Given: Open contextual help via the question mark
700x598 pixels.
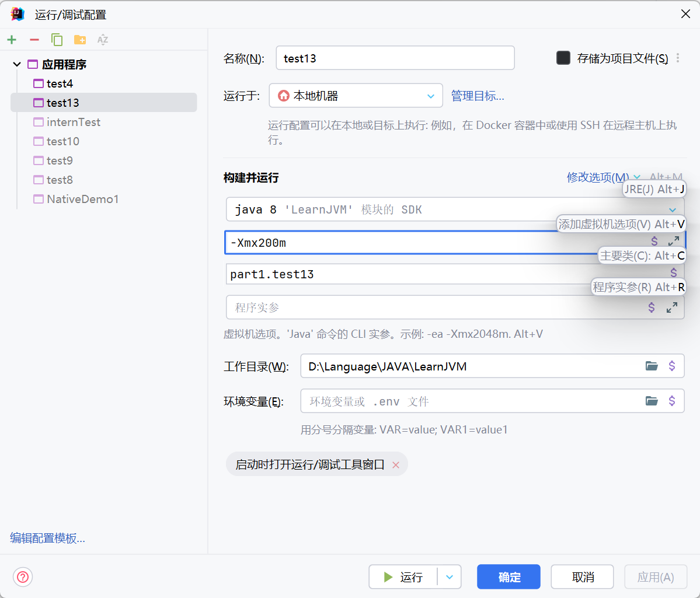Looking at the screenshot, I should (22, 577).
